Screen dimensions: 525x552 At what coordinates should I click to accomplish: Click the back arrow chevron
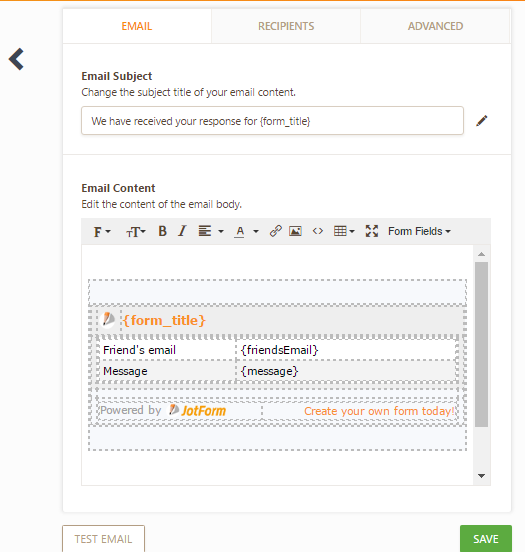coord(16,59)
